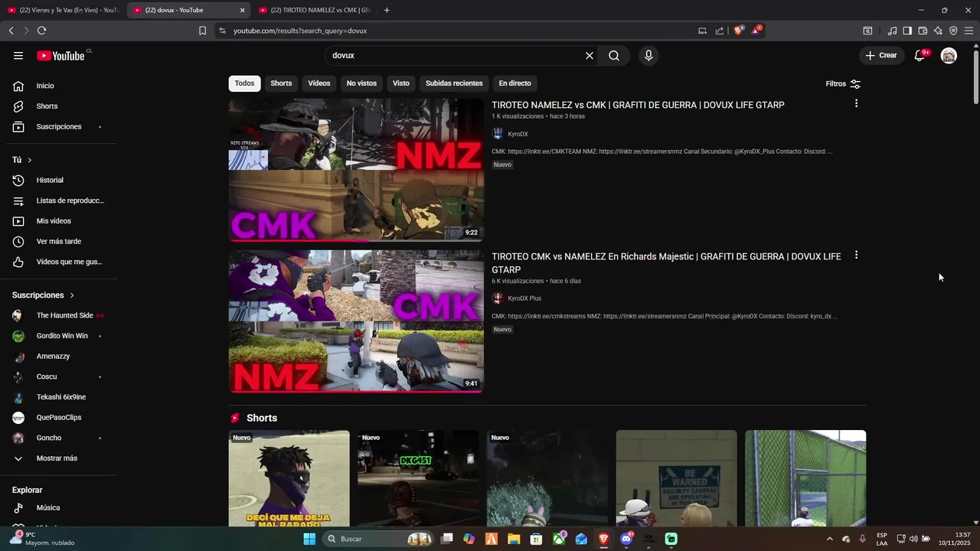The height and width of the screenshot is (551, 980).
Task: Open Vídeos que me gustan
Action: pyautogui.click(x=61, y=262)
